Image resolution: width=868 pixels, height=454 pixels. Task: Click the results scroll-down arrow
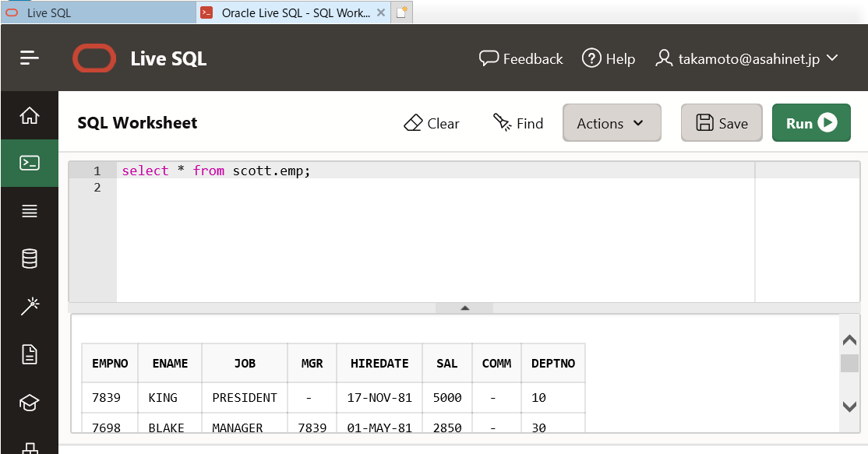click(x=849, y=406)
